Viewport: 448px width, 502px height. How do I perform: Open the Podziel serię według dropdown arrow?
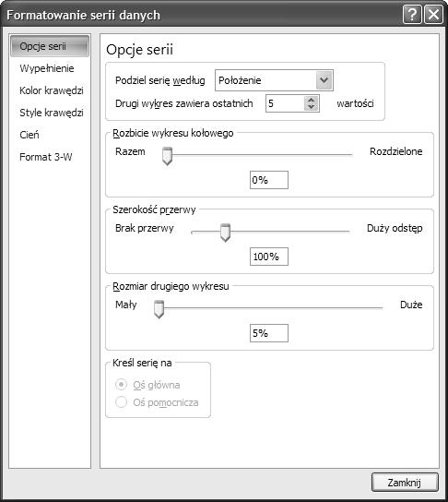[x=324, y=80]
